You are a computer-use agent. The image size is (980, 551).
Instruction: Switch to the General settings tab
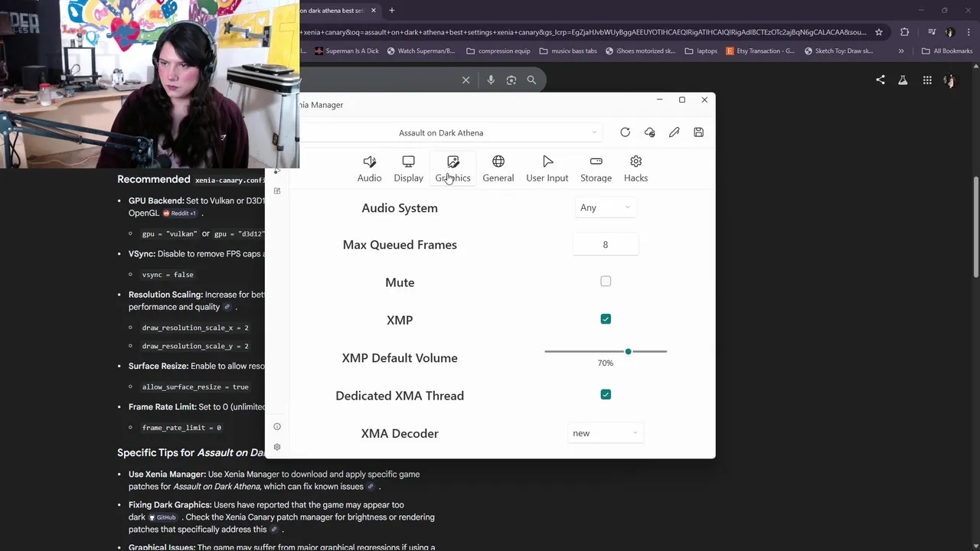(x=498, y=169)
